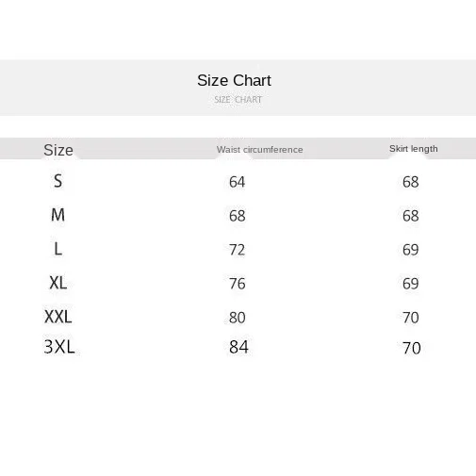476x476 pixels.
Task: Click the Size Chart title
Action: pyautogui.click(x=234, y=80)
